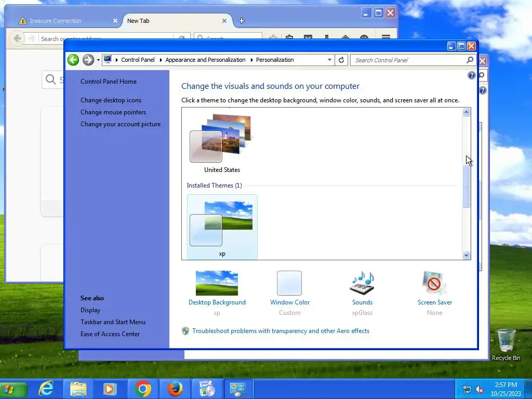The image size is (532, 399).
Task: Click the Firefox window maximize button
Action: coord(378,13)
